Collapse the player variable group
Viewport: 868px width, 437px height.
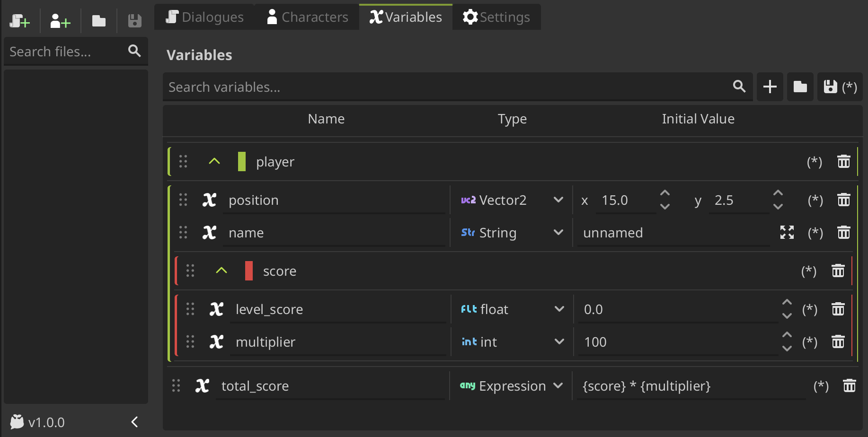click(214, 161)
